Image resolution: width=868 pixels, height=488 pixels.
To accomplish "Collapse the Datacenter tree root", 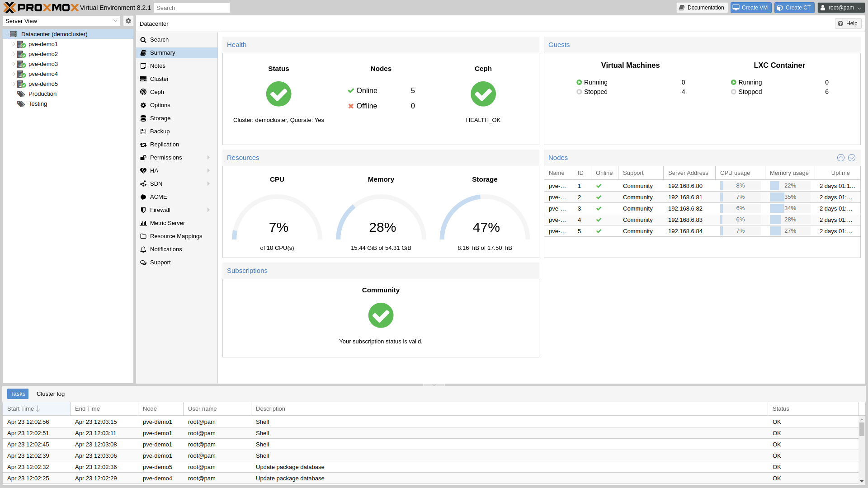I will tap(6, 34).
